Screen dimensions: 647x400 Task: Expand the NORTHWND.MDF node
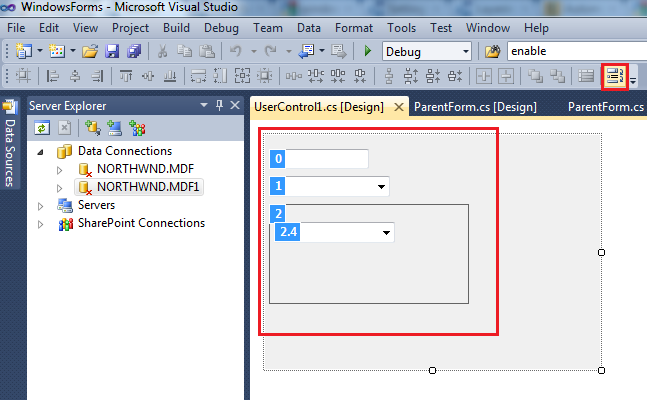[59, 170]
